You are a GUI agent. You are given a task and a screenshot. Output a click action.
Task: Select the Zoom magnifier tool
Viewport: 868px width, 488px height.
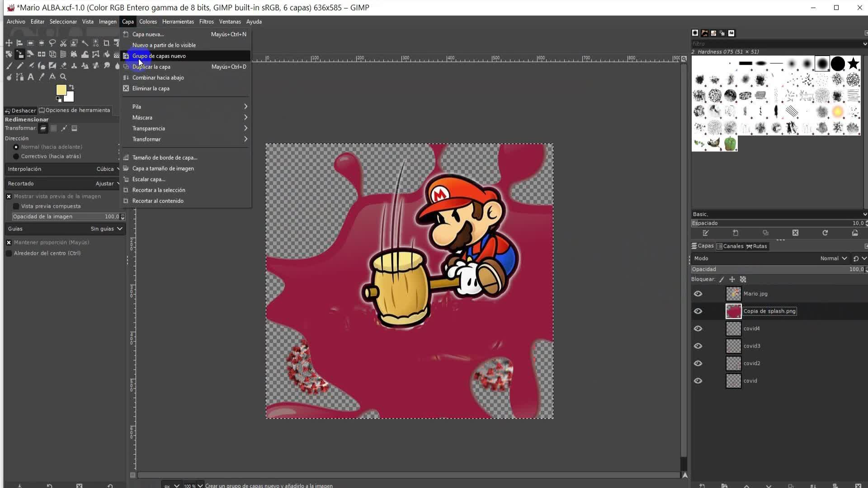pyautogui.click(x=63, y=77)
